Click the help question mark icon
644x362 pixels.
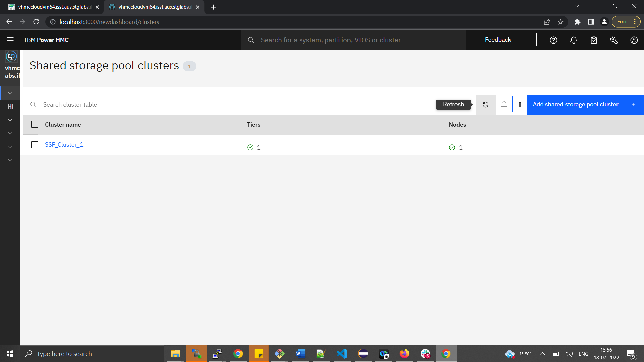point(553,40)
